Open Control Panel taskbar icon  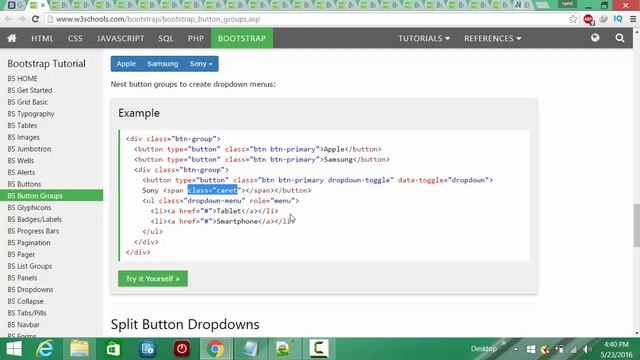147,349
